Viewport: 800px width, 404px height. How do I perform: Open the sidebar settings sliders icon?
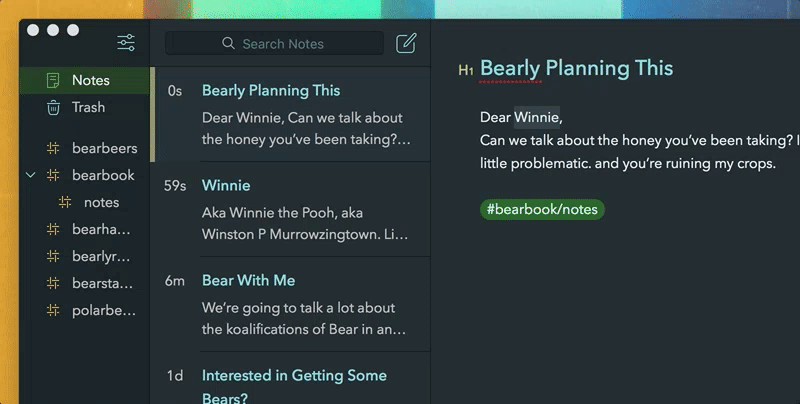pos(126,42)
